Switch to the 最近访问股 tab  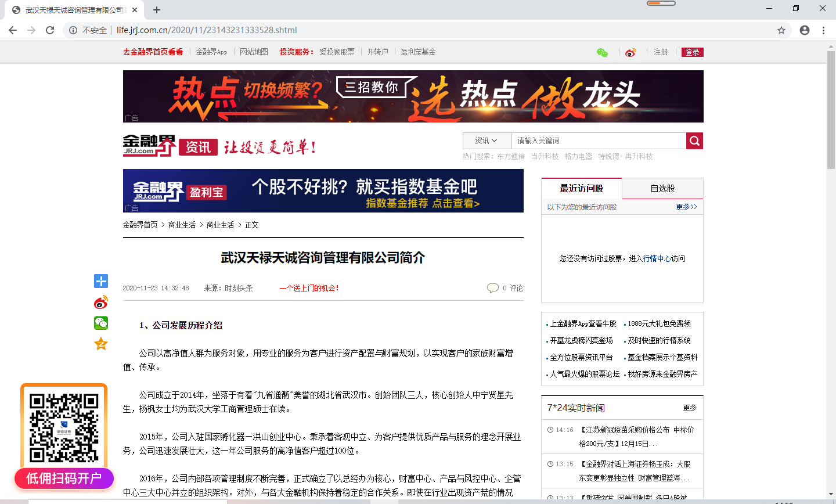pyautogui.click(x=582, y=188)
